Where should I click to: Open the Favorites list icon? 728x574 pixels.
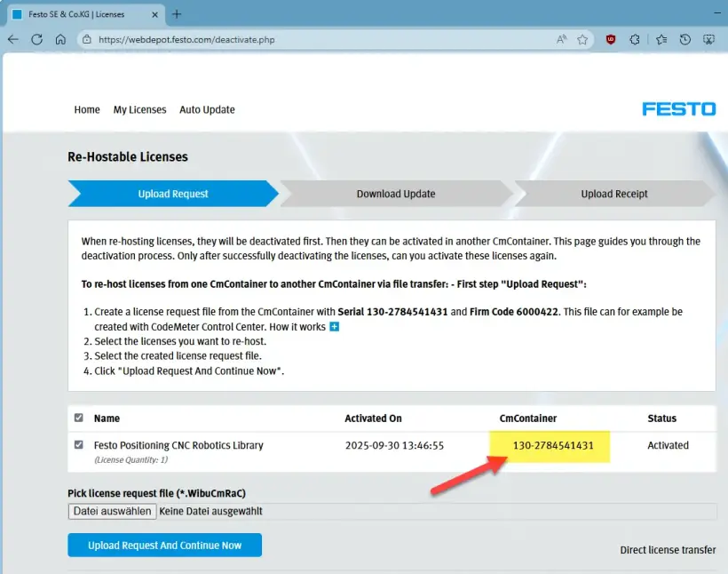point(661,39)
